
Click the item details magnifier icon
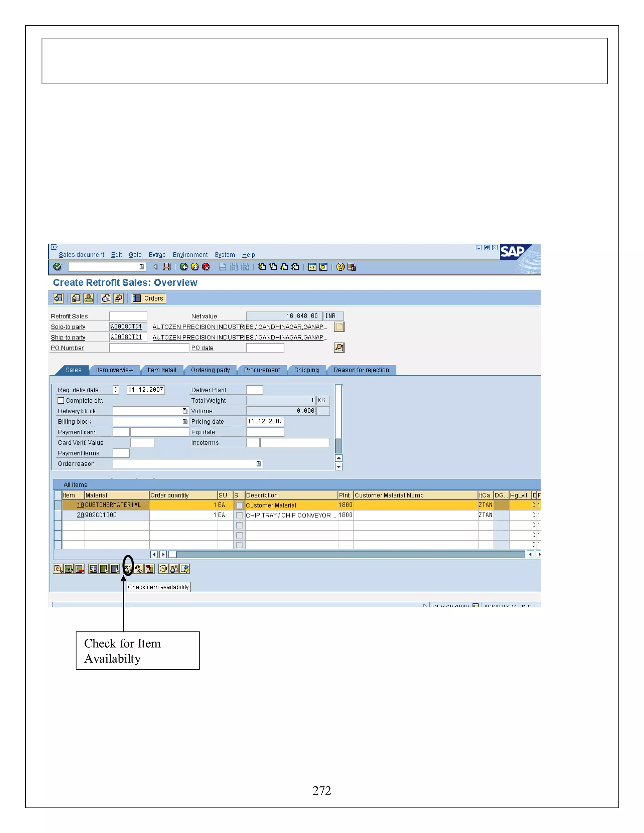(x=58, y=569)
